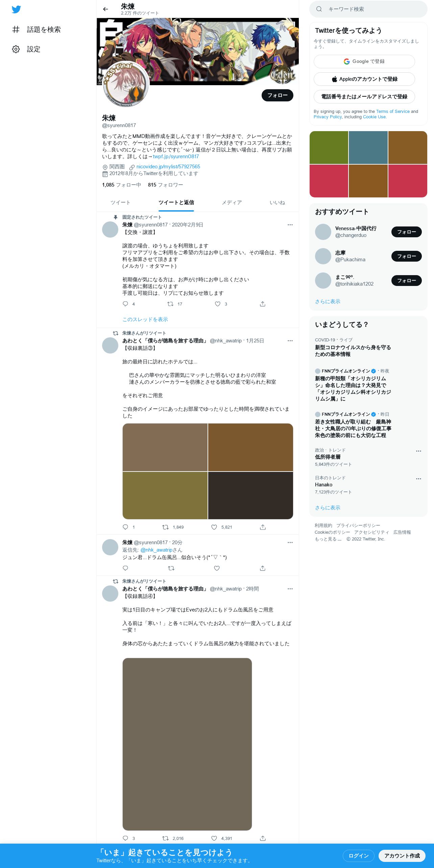Share the 収録裏話④ tweet
This screenshot has width=434, height=868.
pyautogui.click(x=263, y=838)
